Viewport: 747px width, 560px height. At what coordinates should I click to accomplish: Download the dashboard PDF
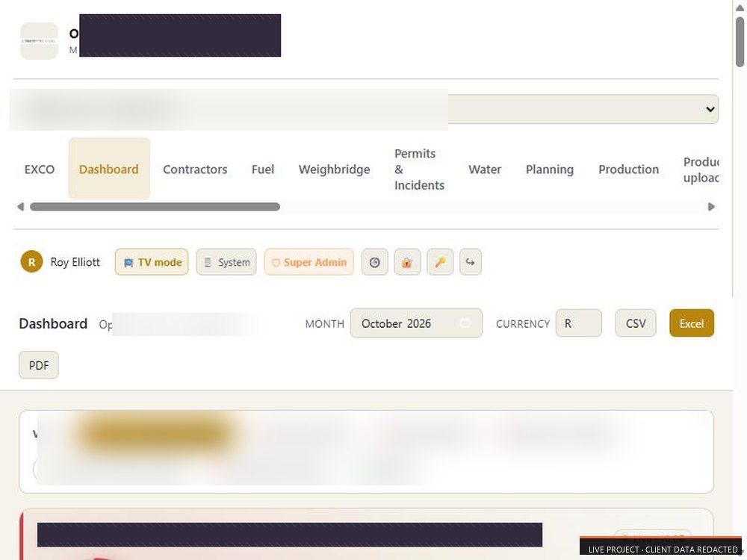click(x=39, y=365)
